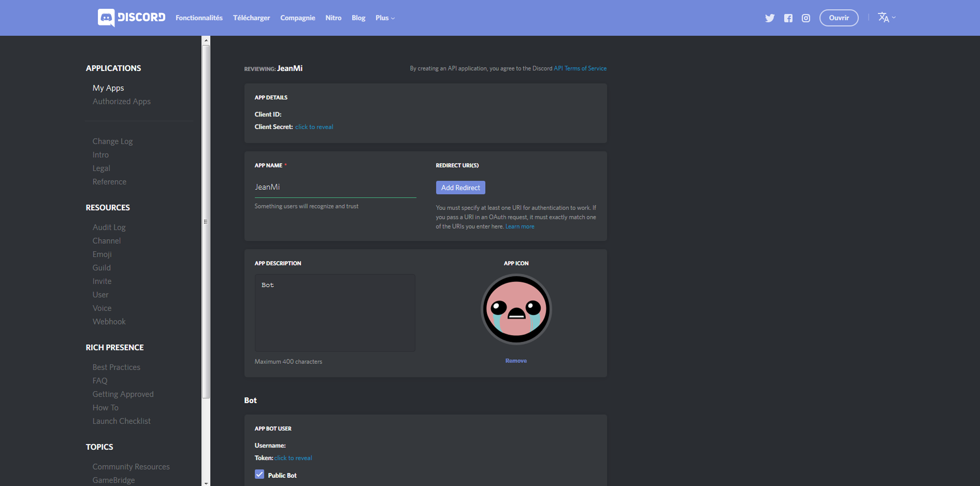Reveal the Client Secret

tap(314, 127)
